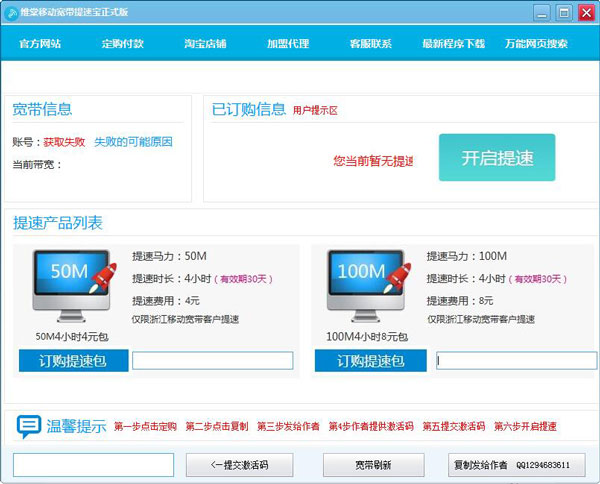Click the 开启提速 button
The image size is (600, 484).
[x=497, y=157]
